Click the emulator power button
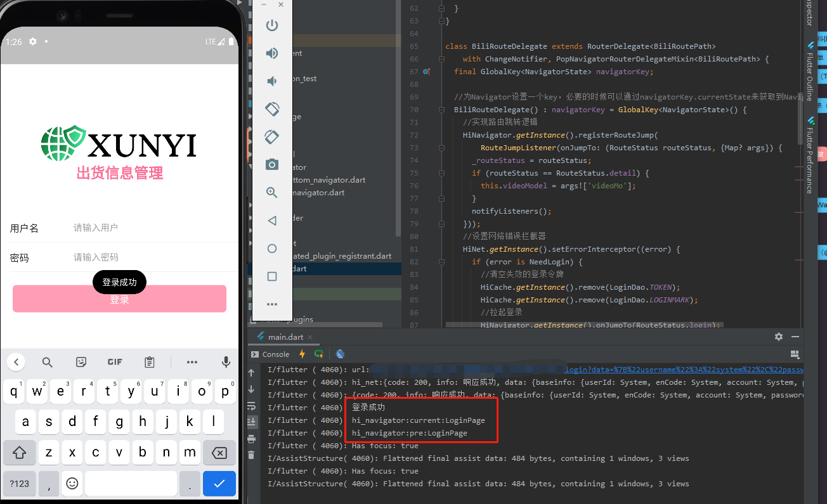Screen dimensions: 827x504 click(272, 25)
